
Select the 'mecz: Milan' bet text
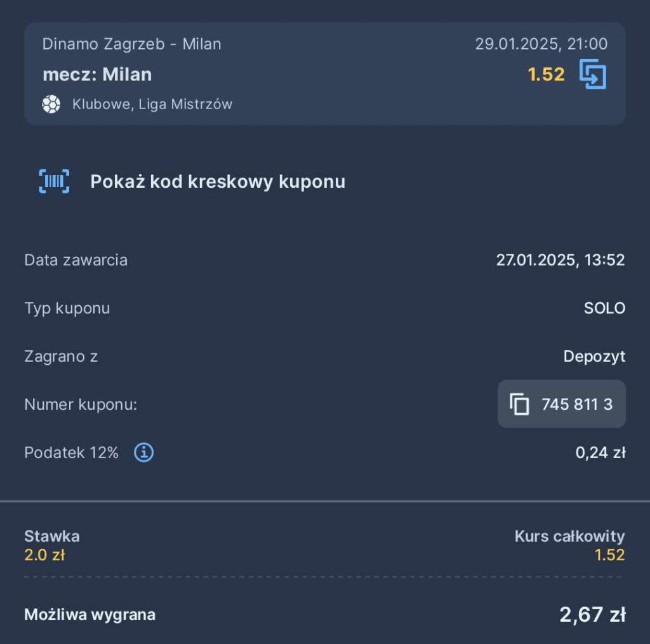(x=97, y=75)
